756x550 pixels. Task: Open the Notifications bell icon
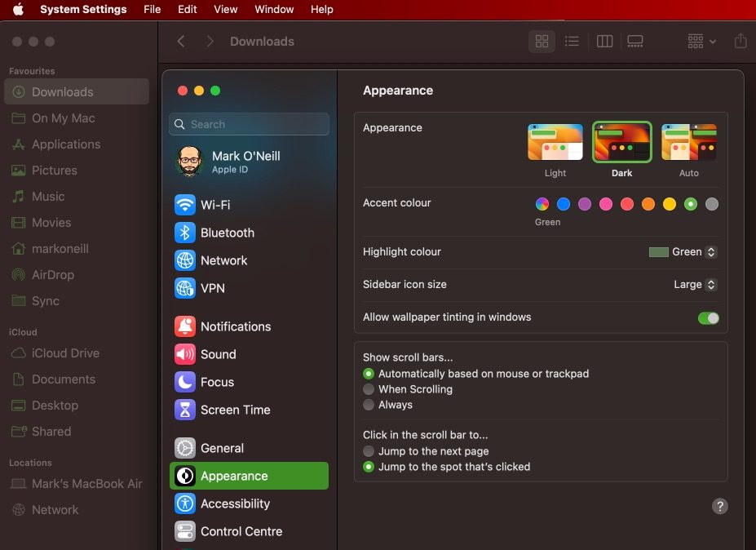pos(185,326)
